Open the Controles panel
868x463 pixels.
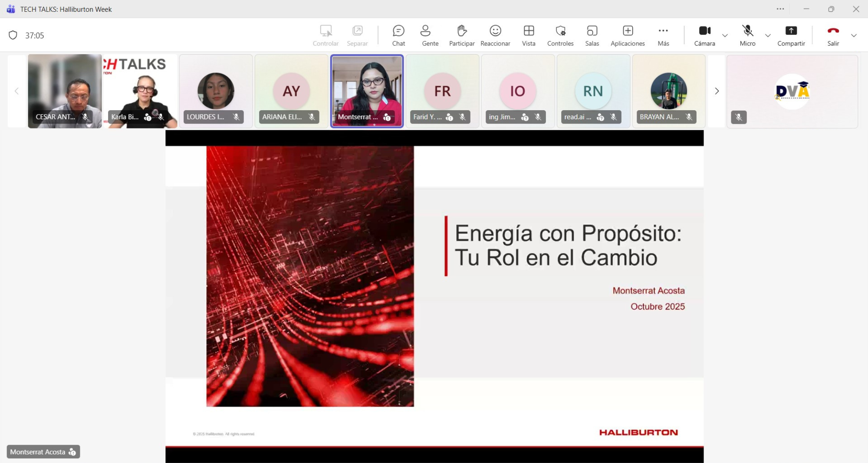[560, 35]
